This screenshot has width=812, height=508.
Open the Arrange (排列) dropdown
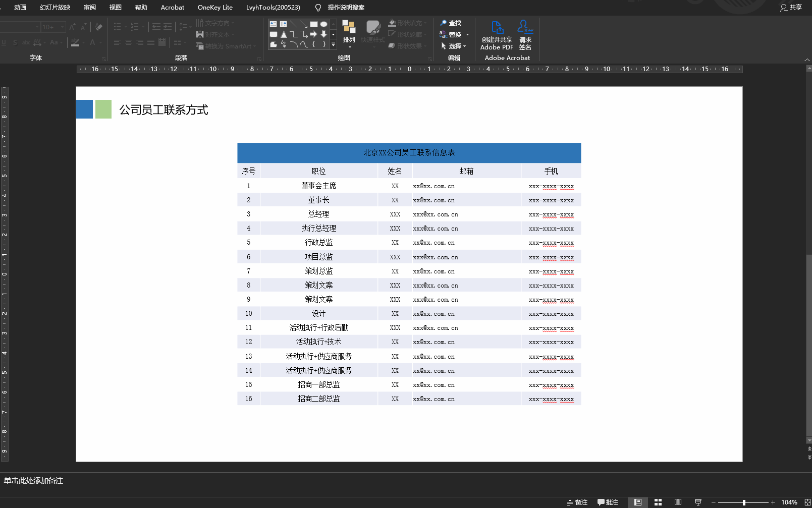pyautogui.click(x=349, y=34)
